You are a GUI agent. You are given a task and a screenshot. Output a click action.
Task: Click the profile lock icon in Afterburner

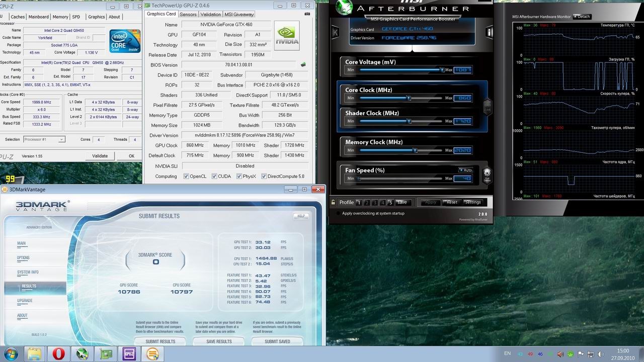333,202
